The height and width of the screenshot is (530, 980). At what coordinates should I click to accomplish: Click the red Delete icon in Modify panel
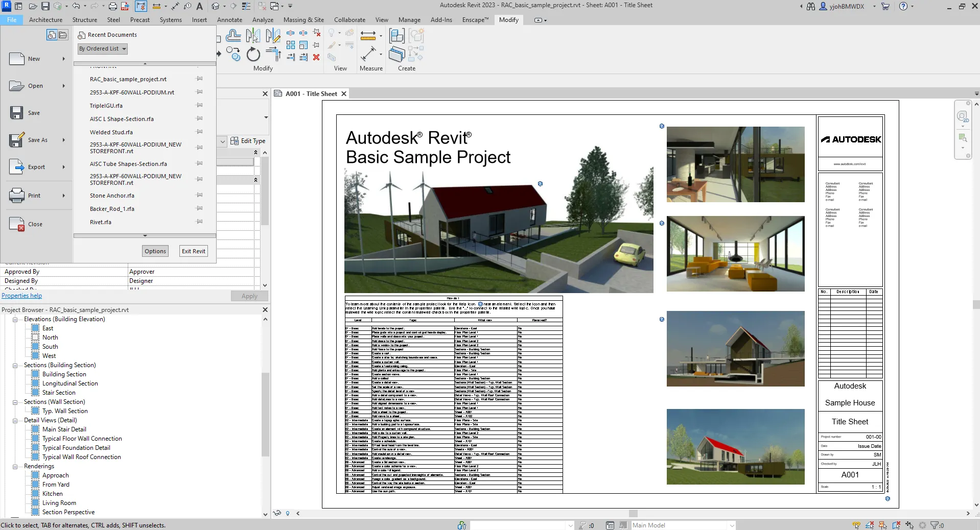click(x=316, y=57)
